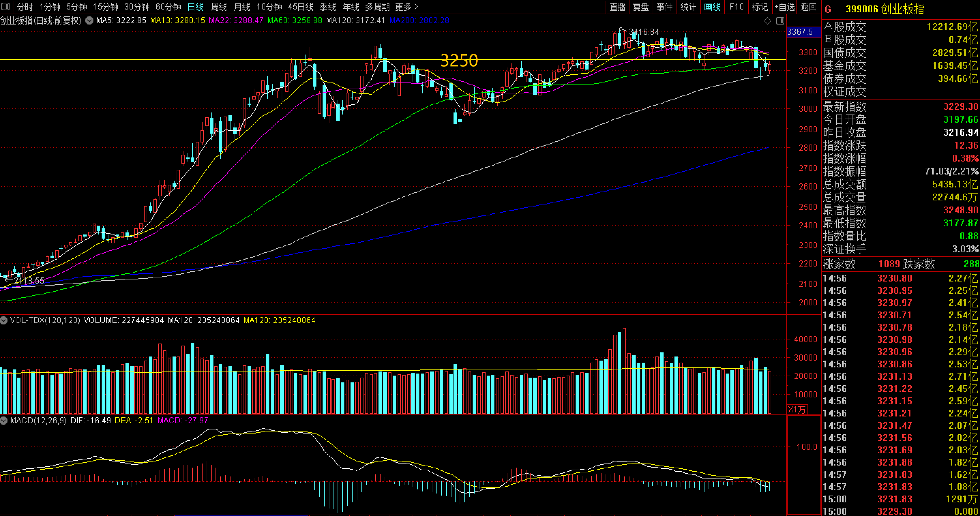Click the red G icon beside 399006

[828, 9]
